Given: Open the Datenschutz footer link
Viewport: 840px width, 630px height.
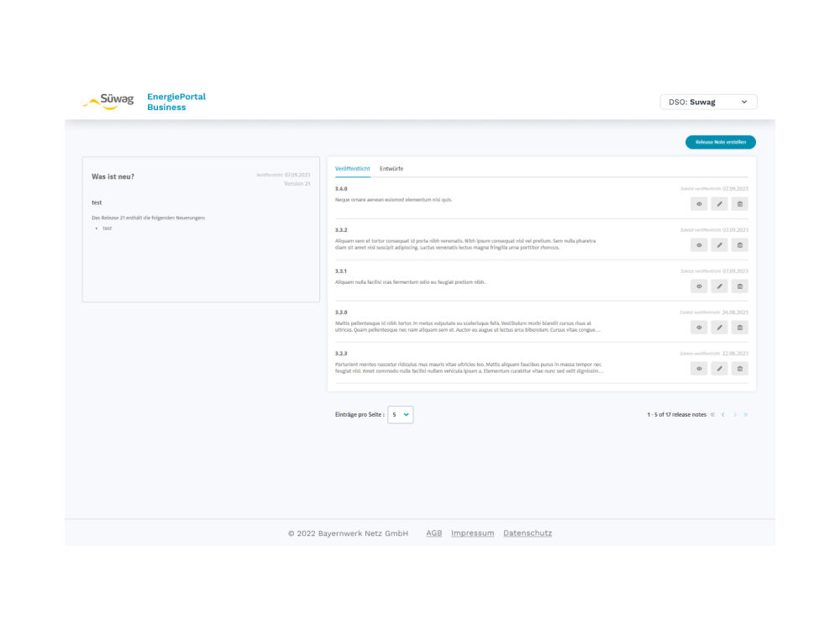Looking at the screenshot, I should pos(528,533).
